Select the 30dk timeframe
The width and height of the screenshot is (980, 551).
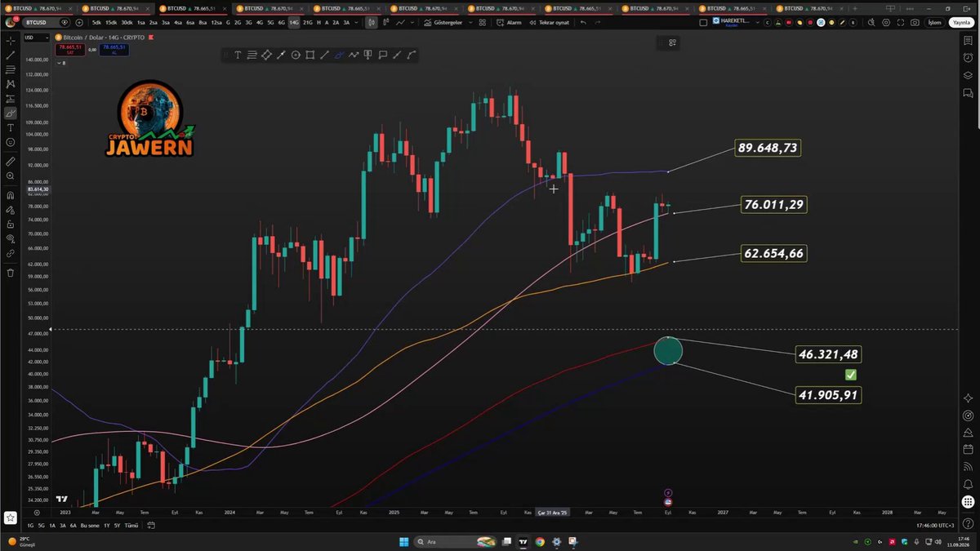point(126,23)
